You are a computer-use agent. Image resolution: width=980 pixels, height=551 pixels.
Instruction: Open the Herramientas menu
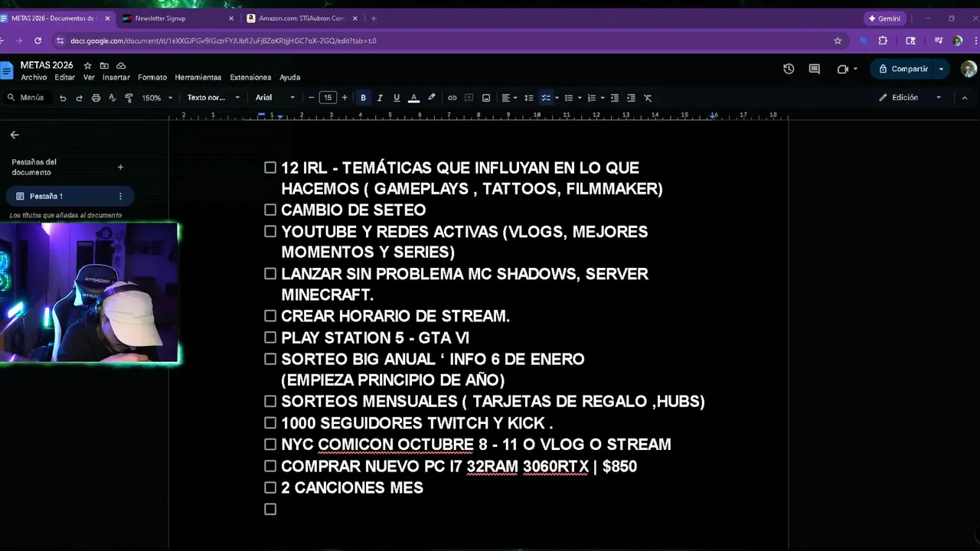click(x=198, y=77)
